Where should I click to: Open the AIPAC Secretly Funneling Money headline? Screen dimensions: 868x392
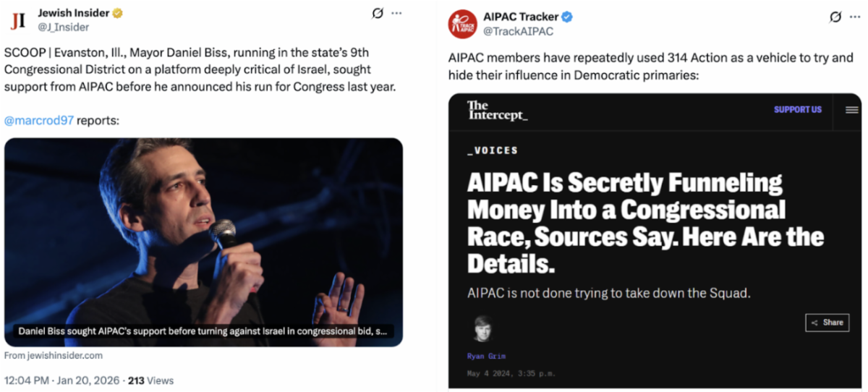(645, 223)
